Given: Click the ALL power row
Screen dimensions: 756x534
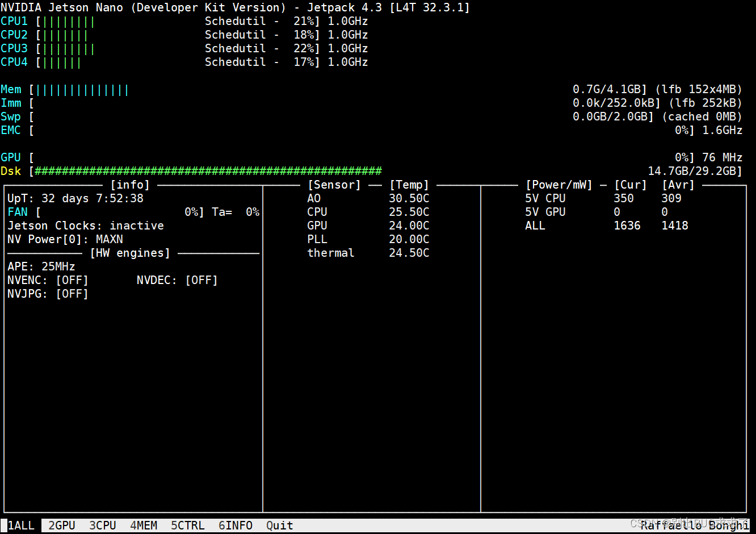Looking at the screenshot, I should click(x=607, y=226).
